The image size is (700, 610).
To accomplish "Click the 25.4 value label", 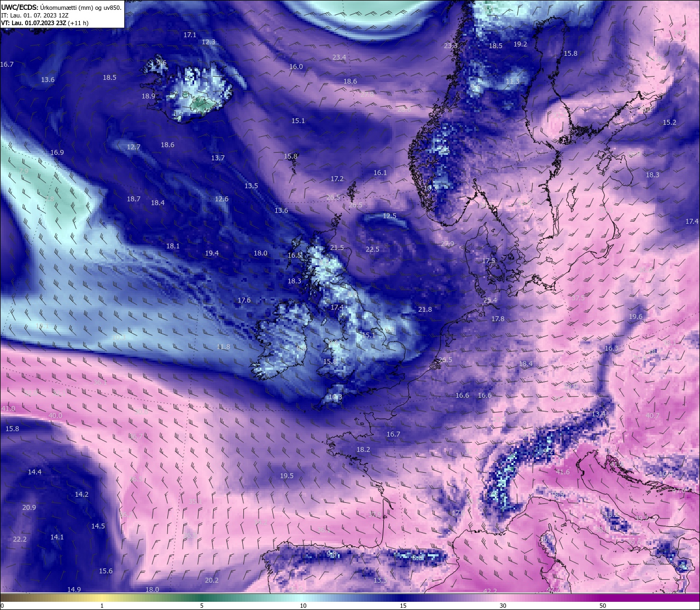I will [491, 300].
